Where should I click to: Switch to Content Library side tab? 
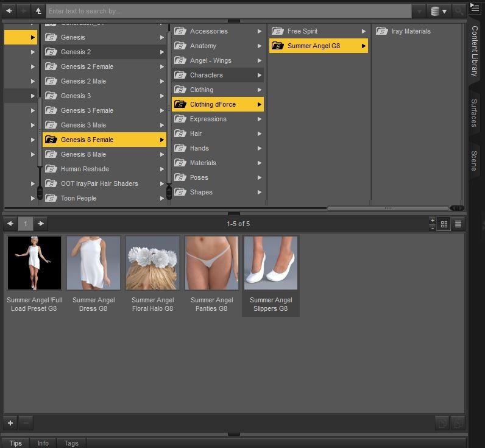tap(475, 51)
